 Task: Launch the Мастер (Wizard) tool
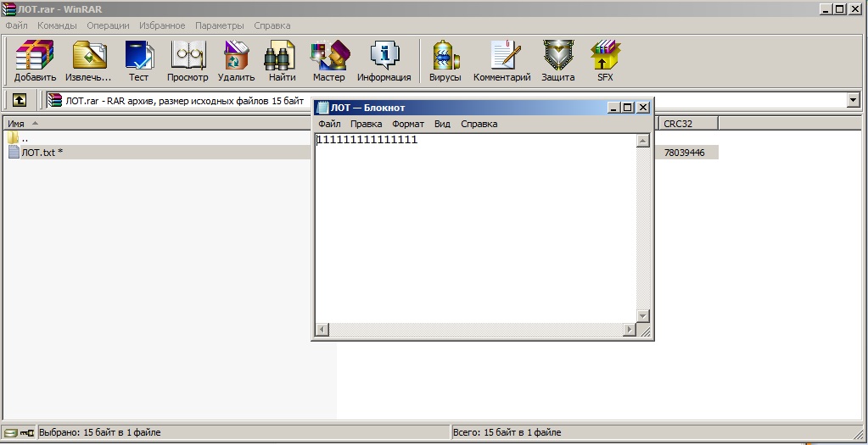click(x=329, y=61)
